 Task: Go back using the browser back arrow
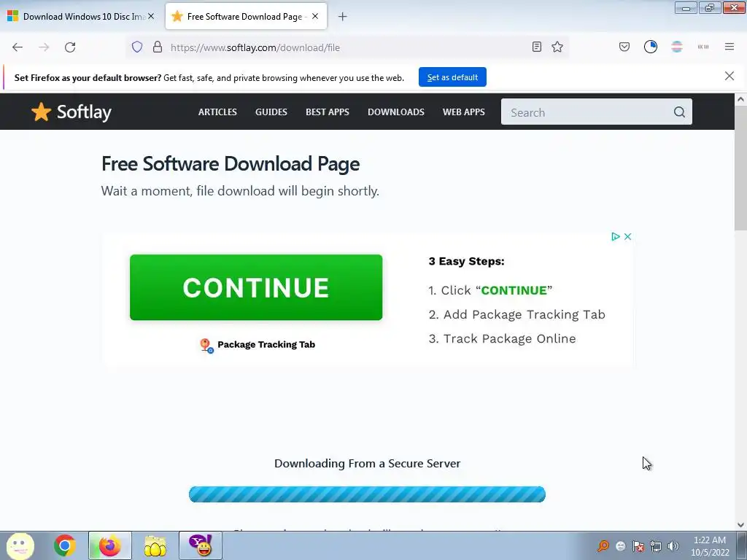click(x=18, y=47)
